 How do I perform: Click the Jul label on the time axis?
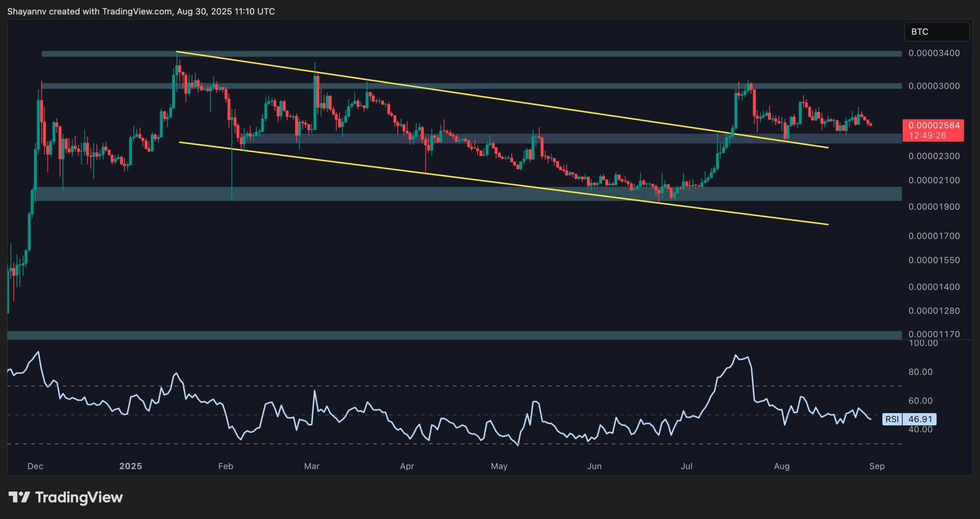tap(686, 466)
